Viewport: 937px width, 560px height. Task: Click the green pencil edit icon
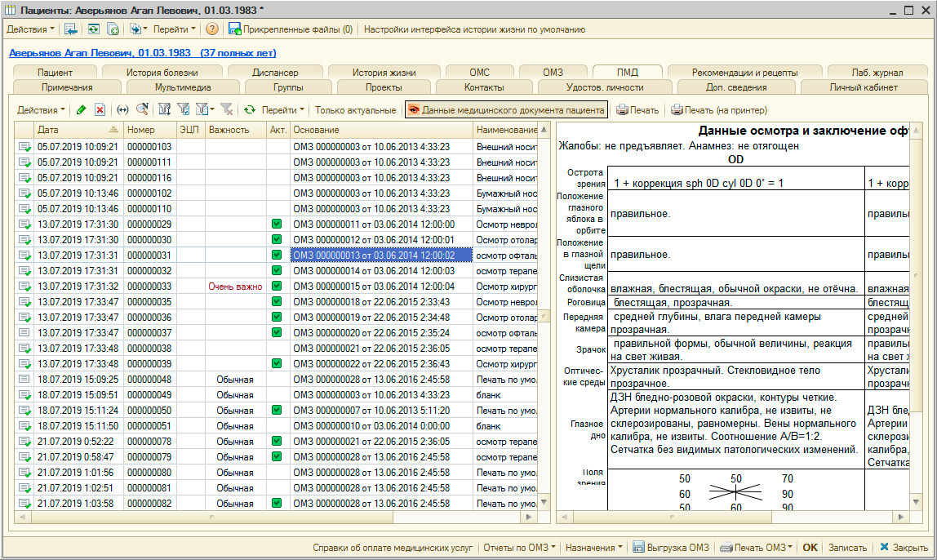[x=81, y=109]
